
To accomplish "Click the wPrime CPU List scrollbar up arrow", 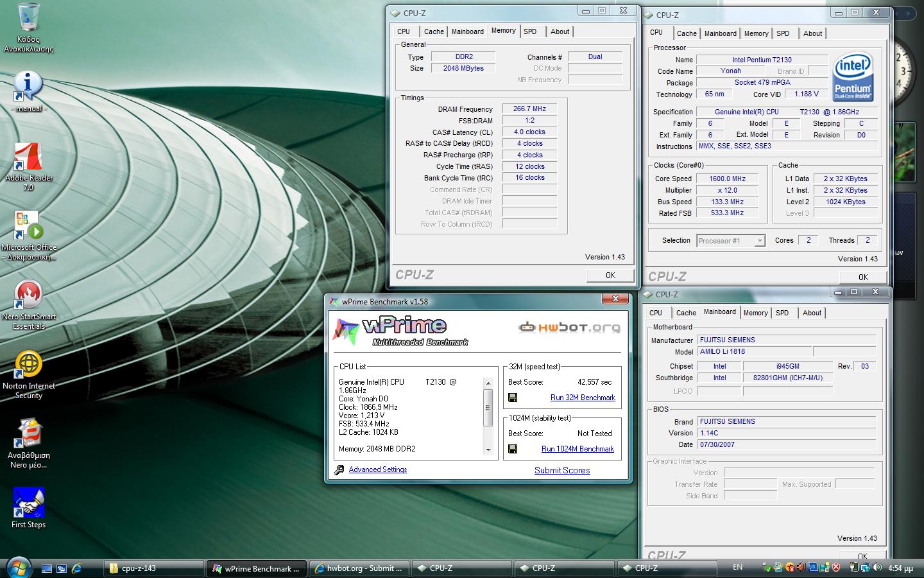I will [x=488, y=383].
